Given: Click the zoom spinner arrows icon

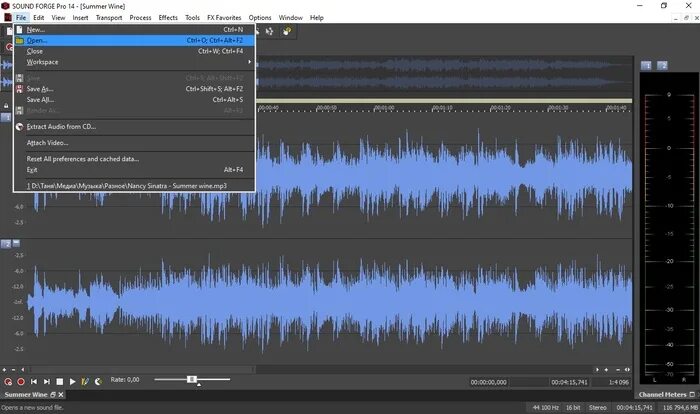Looking at the screenshot, I should [627, 370].
